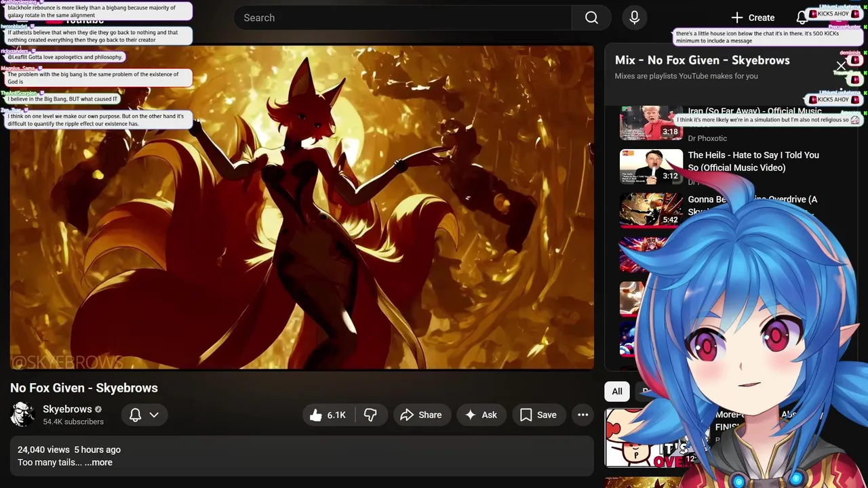Dislike the video
Viewport: 868px width, 488px height.
click(370, 415)
